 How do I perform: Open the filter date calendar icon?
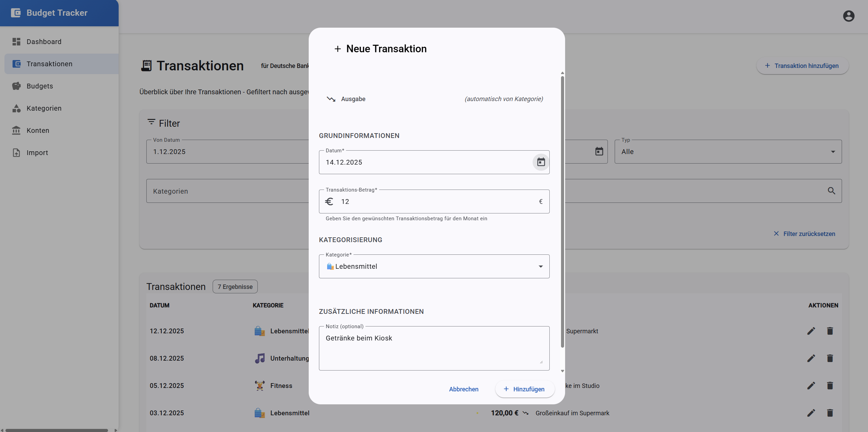599,151
